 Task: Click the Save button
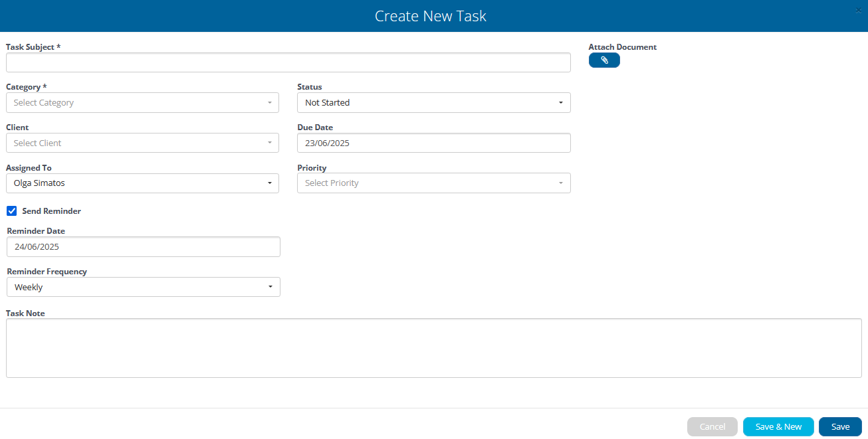pyautogui.click(x=840, y=426)
